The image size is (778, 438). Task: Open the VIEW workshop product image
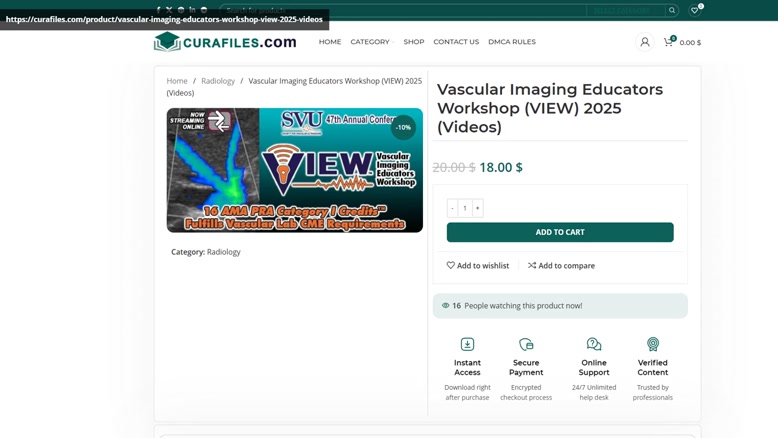pyautogui.click(x=295, y=170)
